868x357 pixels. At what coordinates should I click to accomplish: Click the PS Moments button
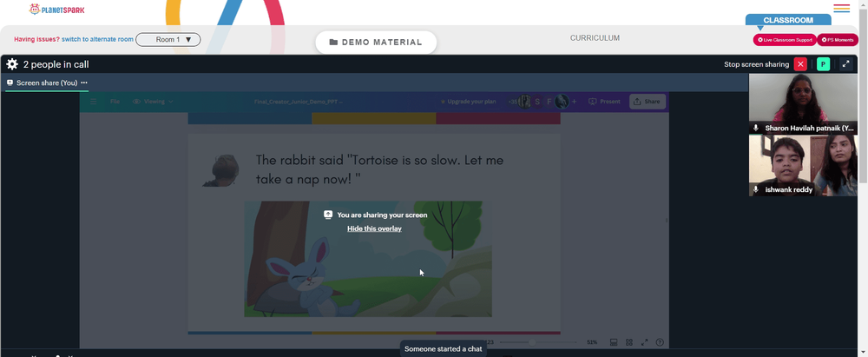[x=838, y=40]
